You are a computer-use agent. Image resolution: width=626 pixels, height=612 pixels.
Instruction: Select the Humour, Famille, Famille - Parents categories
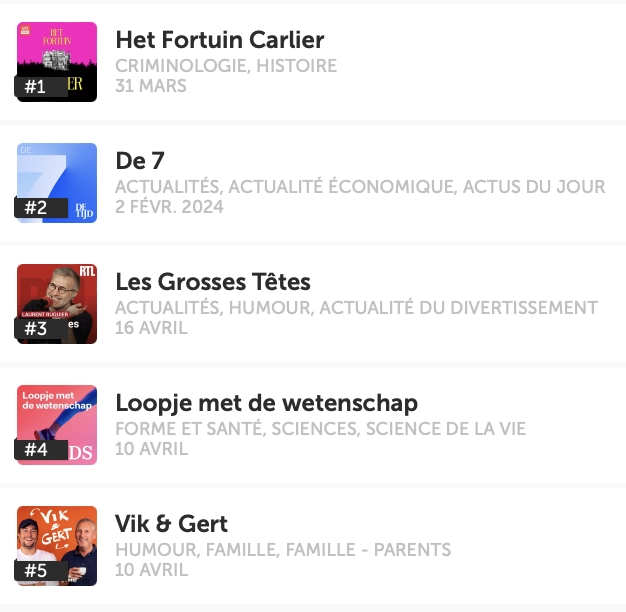coord(283,550)
